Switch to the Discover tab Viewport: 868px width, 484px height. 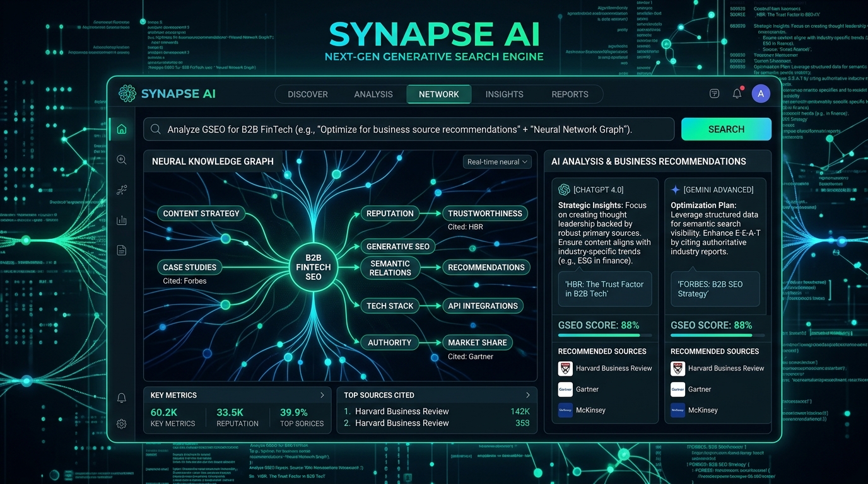[308, 95]
